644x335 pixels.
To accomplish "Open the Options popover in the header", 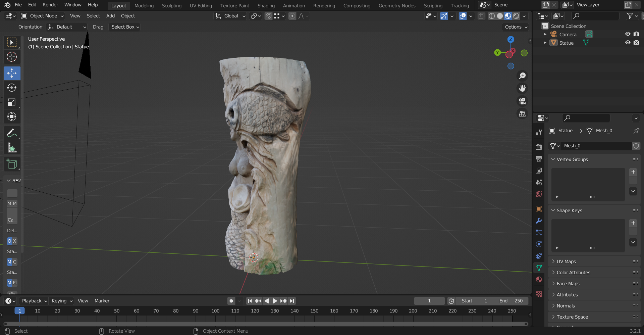I will (x=515, y=27).
